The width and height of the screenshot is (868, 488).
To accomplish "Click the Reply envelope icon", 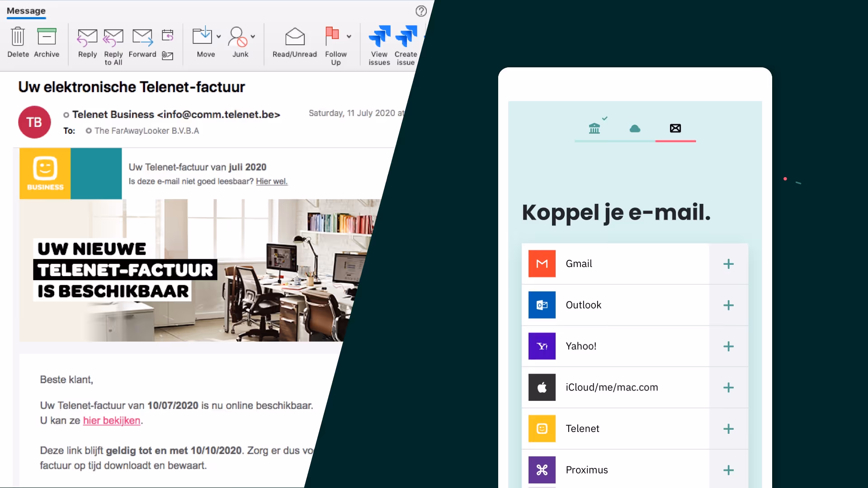I will point(87,37).
